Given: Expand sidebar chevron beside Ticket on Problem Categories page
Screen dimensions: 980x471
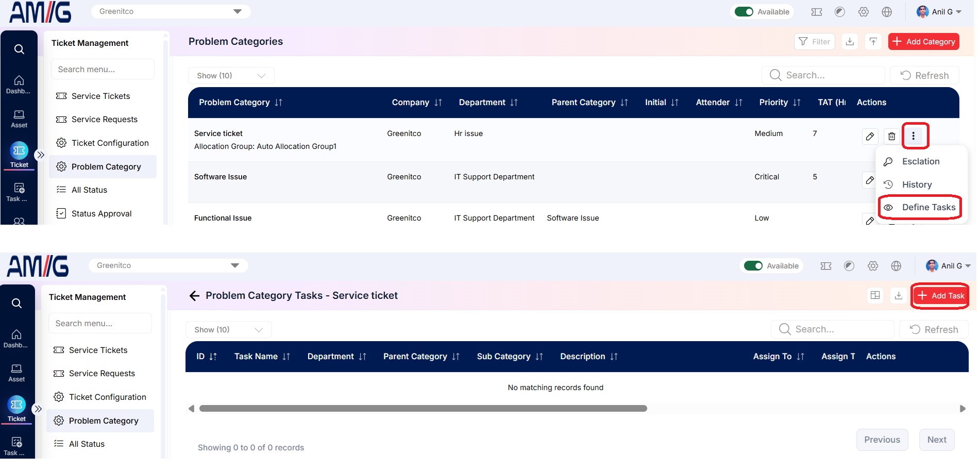Looking at the screenshot, I should (40, 155).
